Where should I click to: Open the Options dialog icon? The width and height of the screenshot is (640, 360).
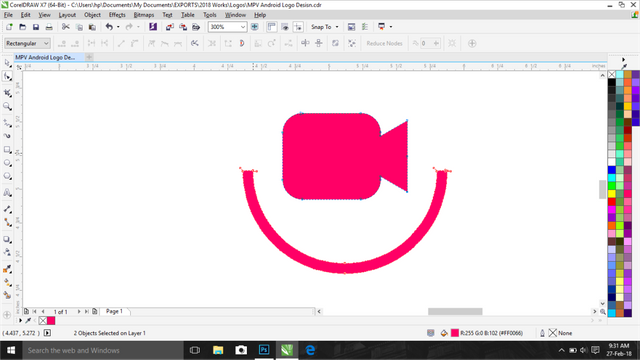(365, 27)
